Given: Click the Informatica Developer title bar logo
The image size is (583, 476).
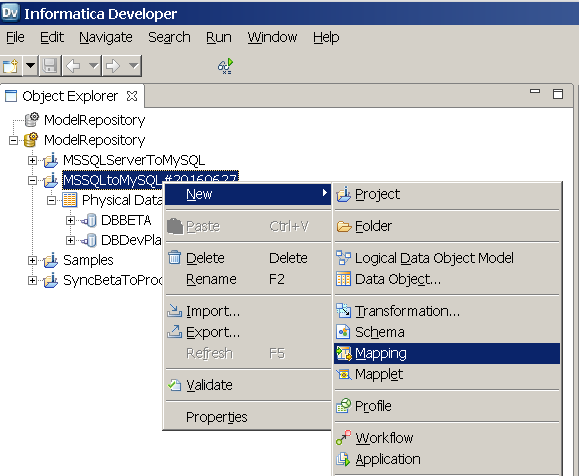Looking at the screenshot, I should 10,12.
